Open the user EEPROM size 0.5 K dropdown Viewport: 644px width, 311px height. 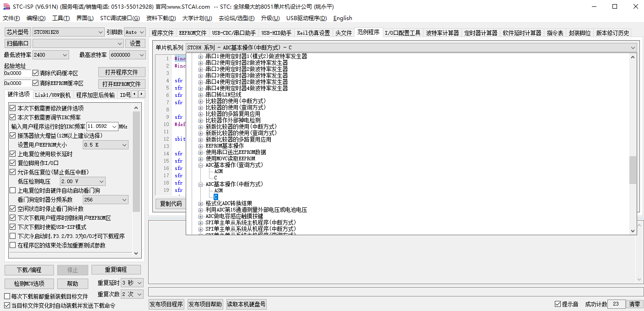pyautogui.click(x=106, y=145)
